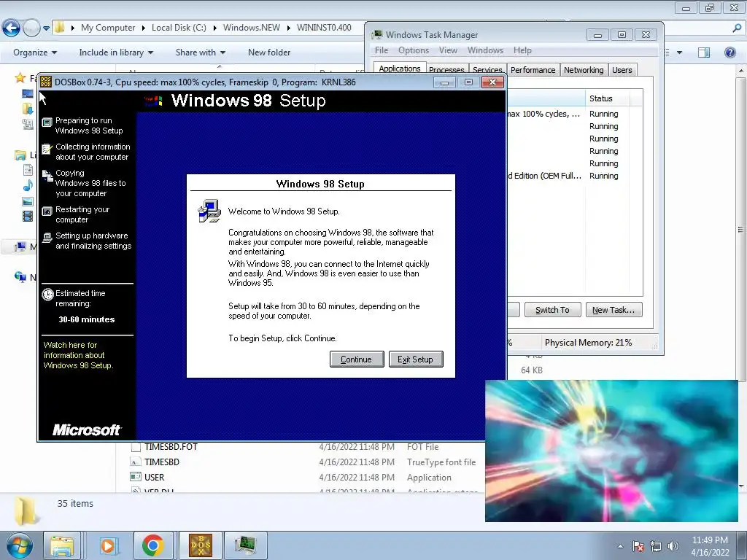Click the Switch To button in Task Manager
The height and width of the screenshot is (560, 747).
click(x=553, y=309)
